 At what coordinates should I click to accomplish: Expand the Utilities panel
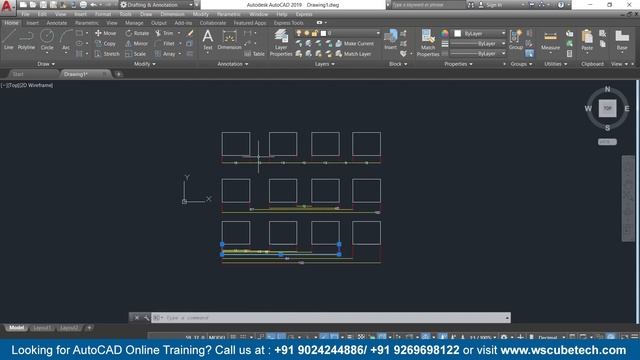coord(556,64)
